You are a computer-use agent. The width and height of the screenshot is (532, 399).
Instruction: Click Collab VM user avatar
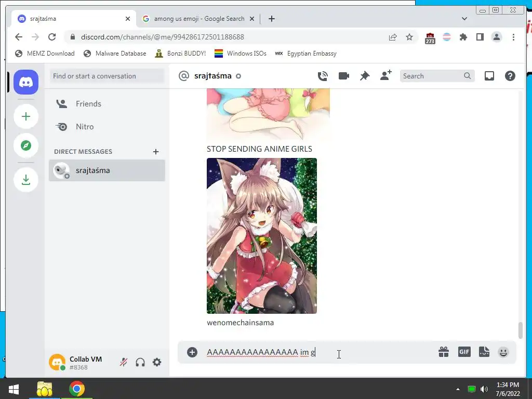(x=57, y=362)
